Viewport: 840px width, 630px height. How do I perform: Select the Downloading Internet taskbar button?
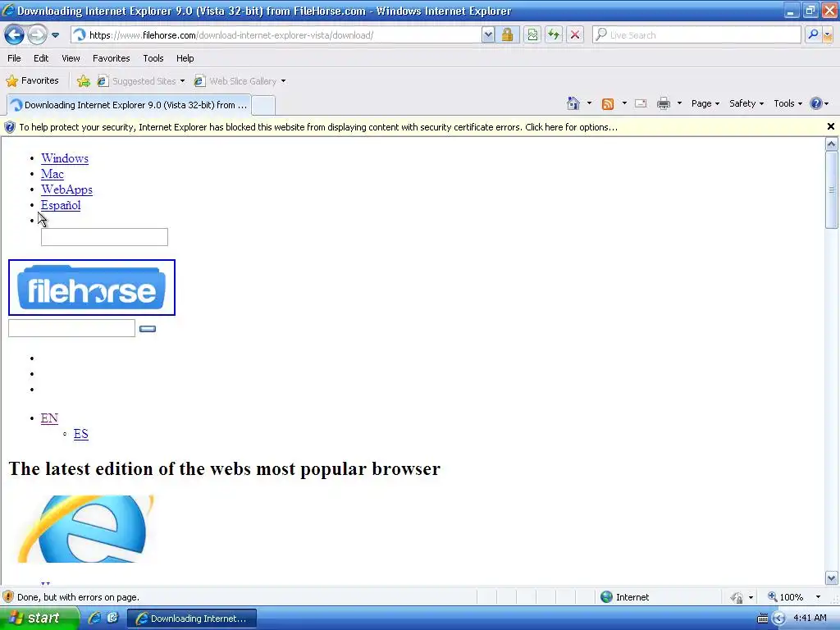(x=192, y=619)
